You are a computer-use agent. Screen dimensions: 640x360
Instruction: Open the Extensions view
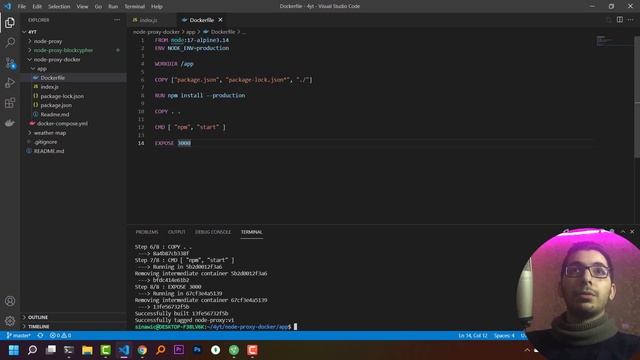pyautogui.click(x=10, y=103)
